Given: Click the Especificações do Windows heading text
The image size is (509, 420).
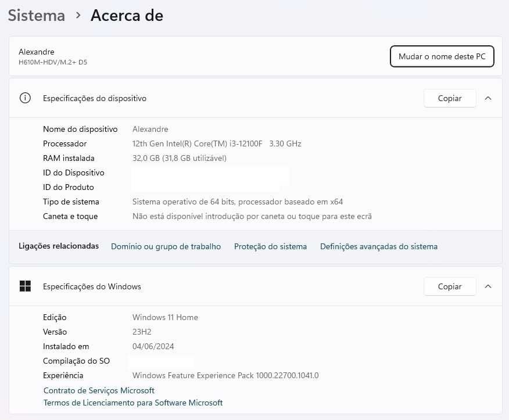Looking at the screenshot, I should [92, 286].
